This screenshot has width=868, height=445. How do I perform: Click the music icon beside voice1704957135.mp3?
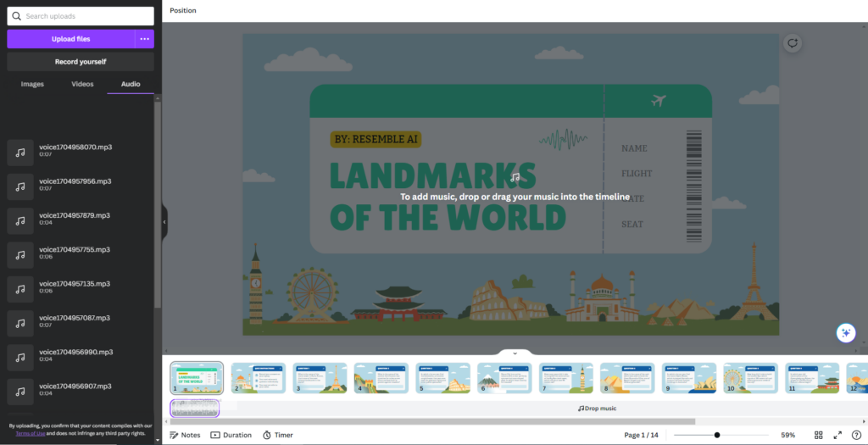(20, 290)
